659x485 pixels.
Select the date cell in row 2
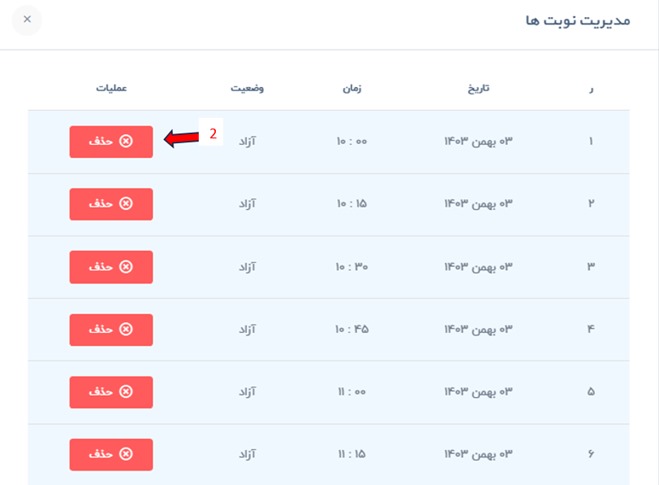pos(478,204)
